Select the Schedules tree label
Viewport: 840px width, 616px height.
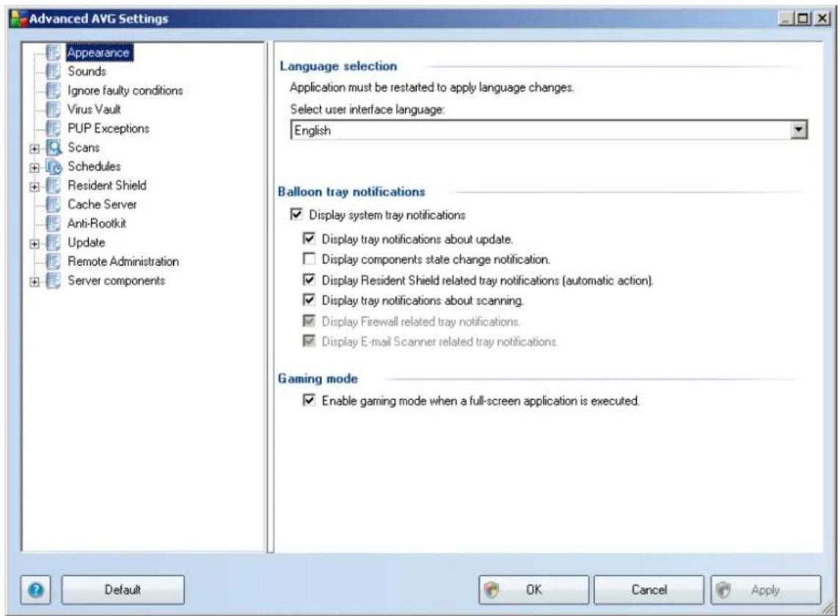coord(95,166)
